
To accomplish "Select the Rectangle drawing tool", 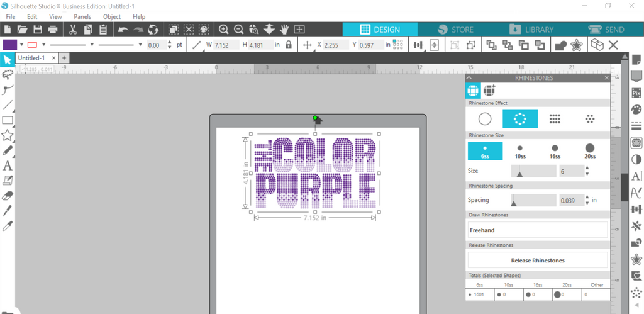I will pyautogui.click(x=7, y=120).
